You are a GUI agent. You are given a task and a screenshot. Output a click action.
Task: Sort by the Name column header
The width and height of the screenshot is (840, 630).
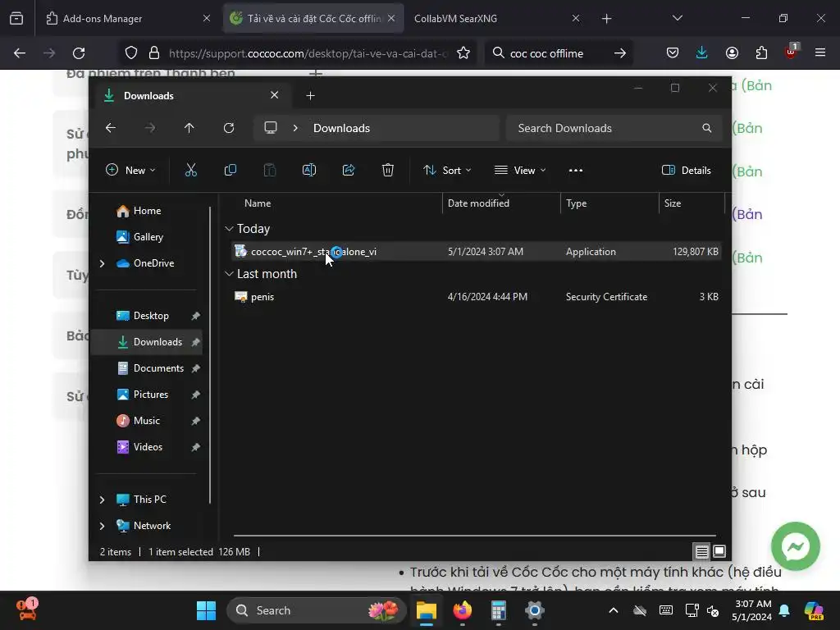coord(336,203)
